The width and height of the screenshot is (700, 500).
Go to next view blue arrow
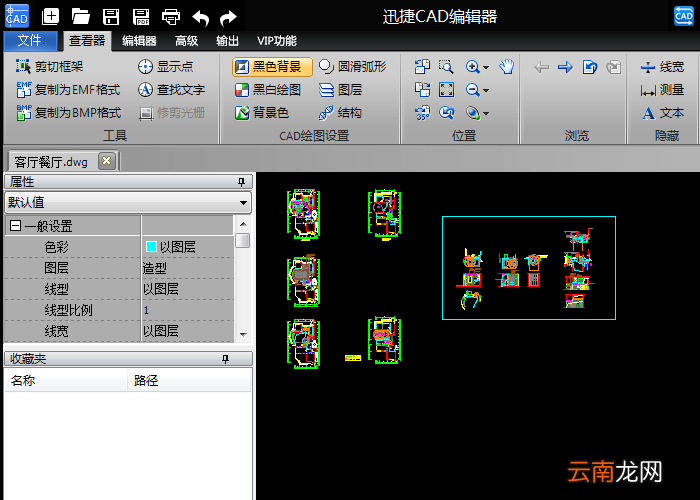point(565,67)
